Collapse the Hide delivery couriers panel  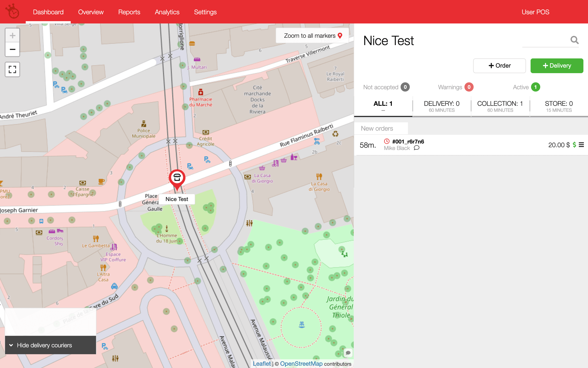(51, 345)
